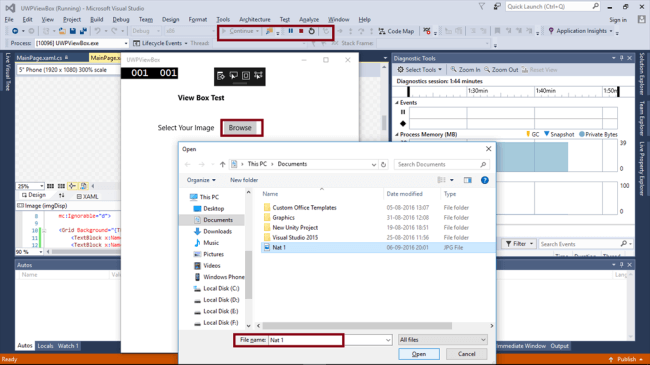Select Downloads in navigation pane
The height and width of the screenshot is (365, 650).
217,231
